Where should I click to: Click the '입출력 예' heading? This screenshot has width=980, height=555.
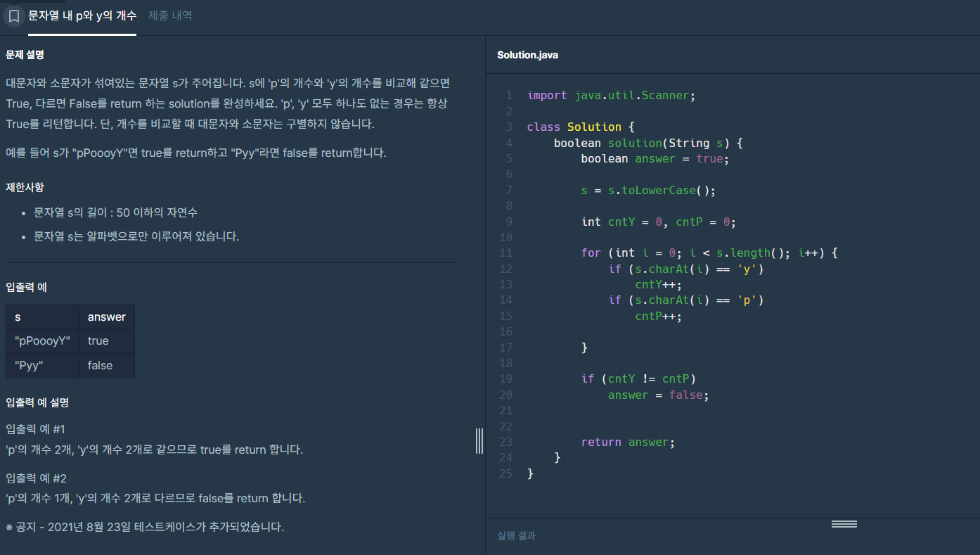[x=26, y=288]
